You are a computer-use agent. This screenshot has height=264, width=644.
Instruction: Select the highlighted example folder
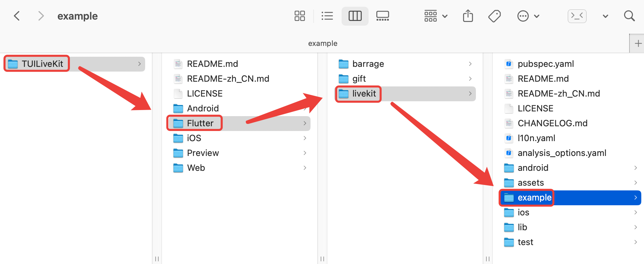click(x=570, y=197)
